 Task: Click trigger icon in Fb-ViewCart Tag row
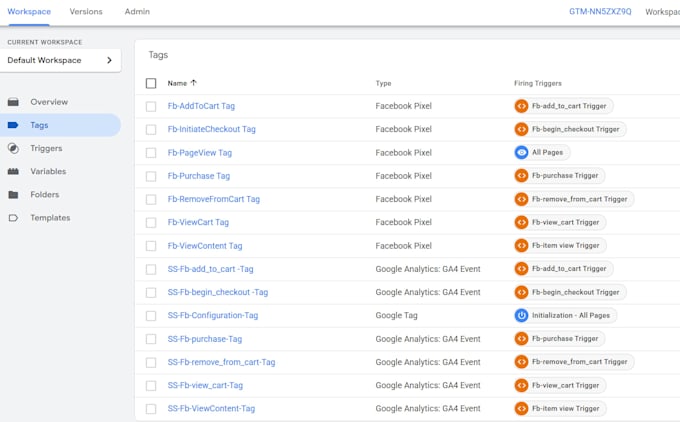521,222
